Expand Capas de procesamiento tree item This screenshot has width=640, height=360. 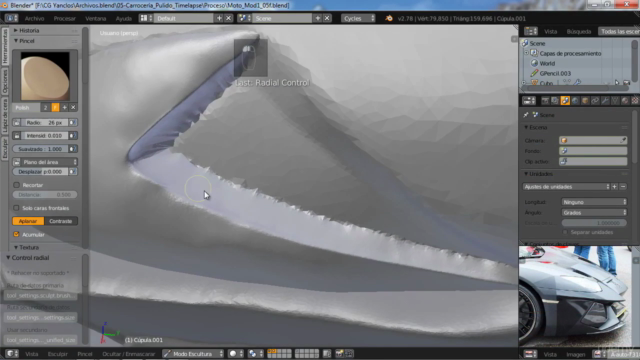pos(527,53)
